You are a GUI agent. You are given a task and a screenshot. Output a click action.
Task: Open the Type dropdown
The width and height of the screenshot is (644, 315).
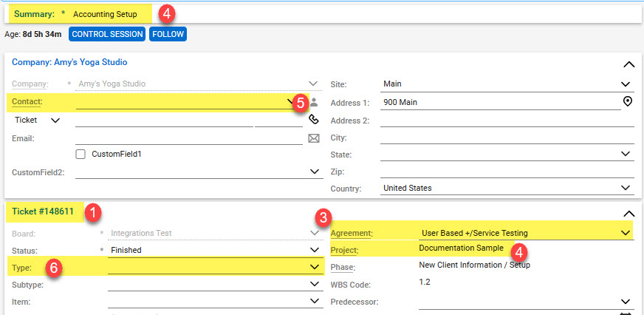pyautogui.click(x=315, y=267)
